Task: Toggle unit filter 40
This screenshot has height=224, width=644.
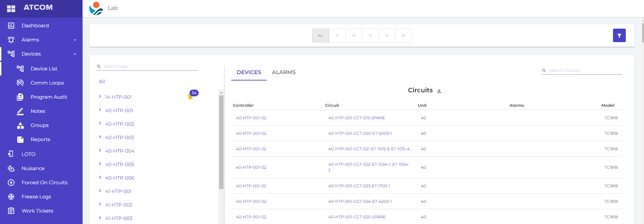Action: (x=354, y=35)
